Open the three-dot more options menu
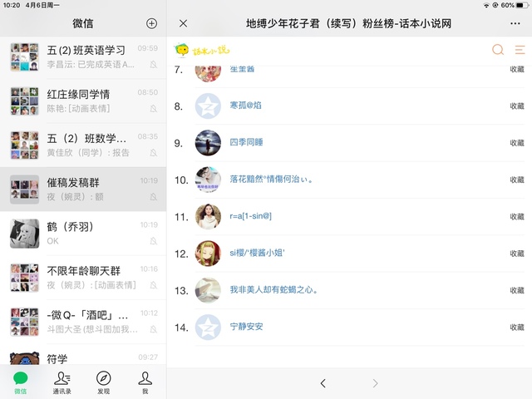The height and width of the screenshot is (399, 532). coord(515,23)
